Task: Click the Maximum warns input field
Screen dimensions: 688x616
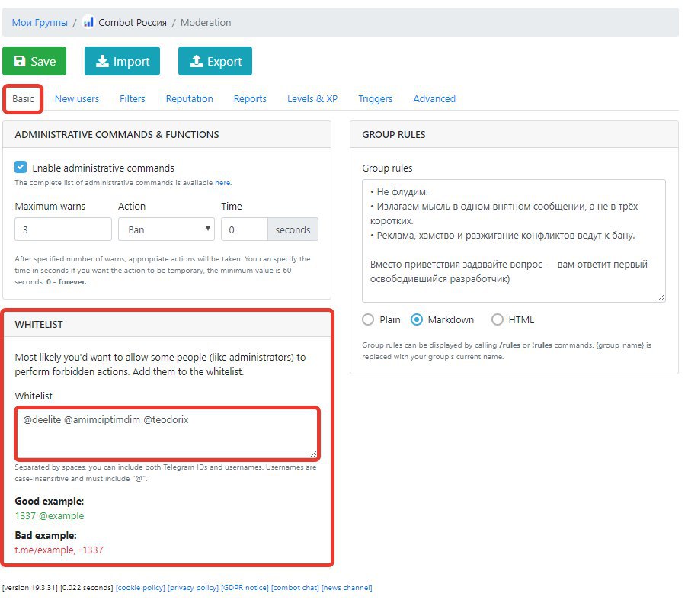Action: click(x=63, y=229)
